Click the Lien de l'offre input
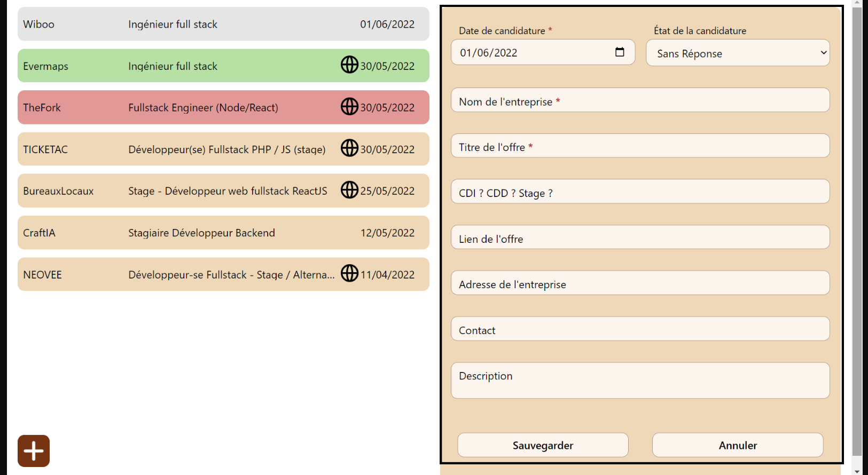 click(640, 237)
